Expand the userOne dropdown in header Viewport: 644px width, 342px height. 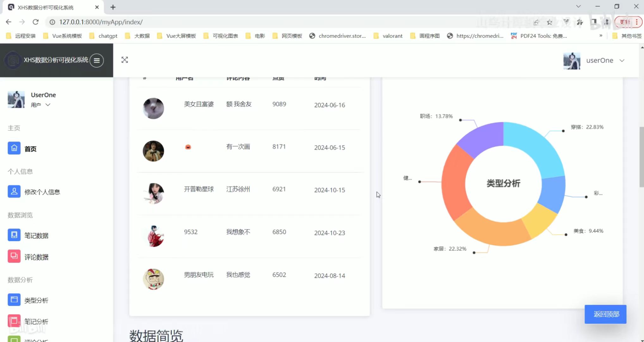(622, 60)
